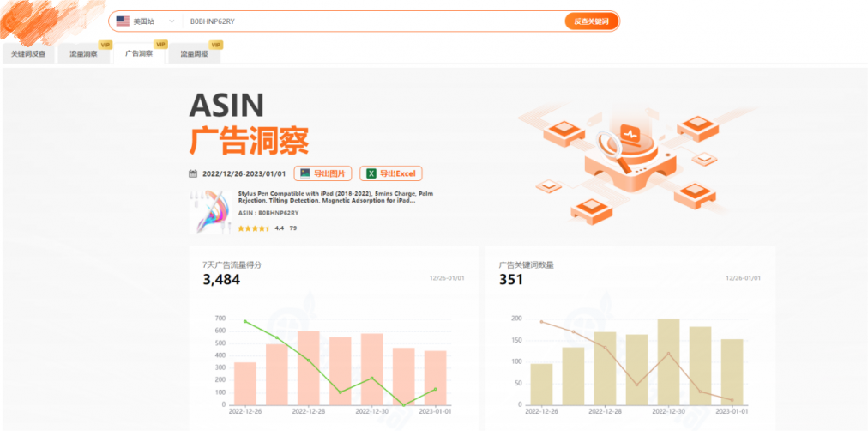Click the 79 review count

pyautogui.click(x=292, y=228)
